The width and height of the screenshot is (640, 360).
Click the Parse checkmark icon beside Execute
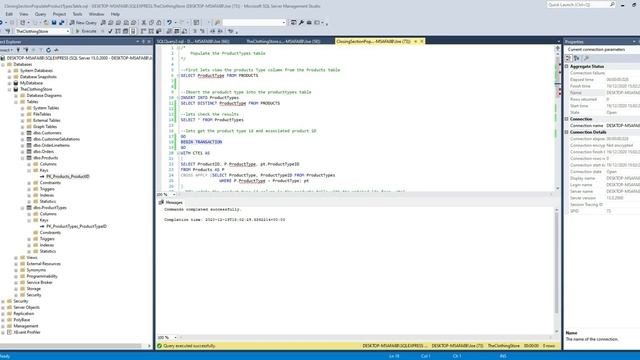click(110, 31)
